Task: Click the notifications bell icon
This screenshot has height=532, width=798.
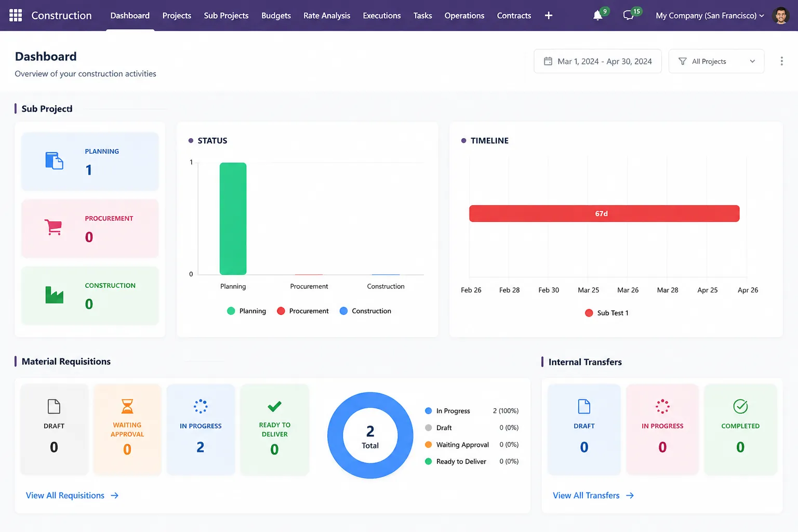Action: 598,16
